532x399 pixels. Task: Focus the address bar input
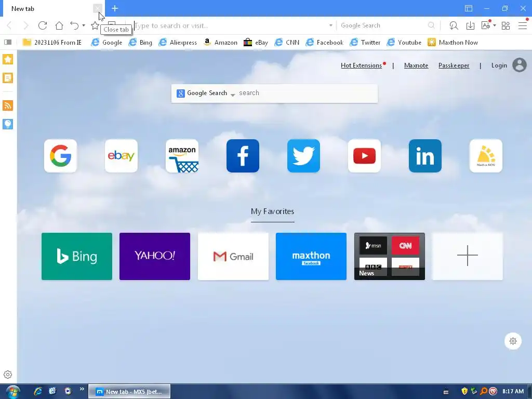click(231, 25)
